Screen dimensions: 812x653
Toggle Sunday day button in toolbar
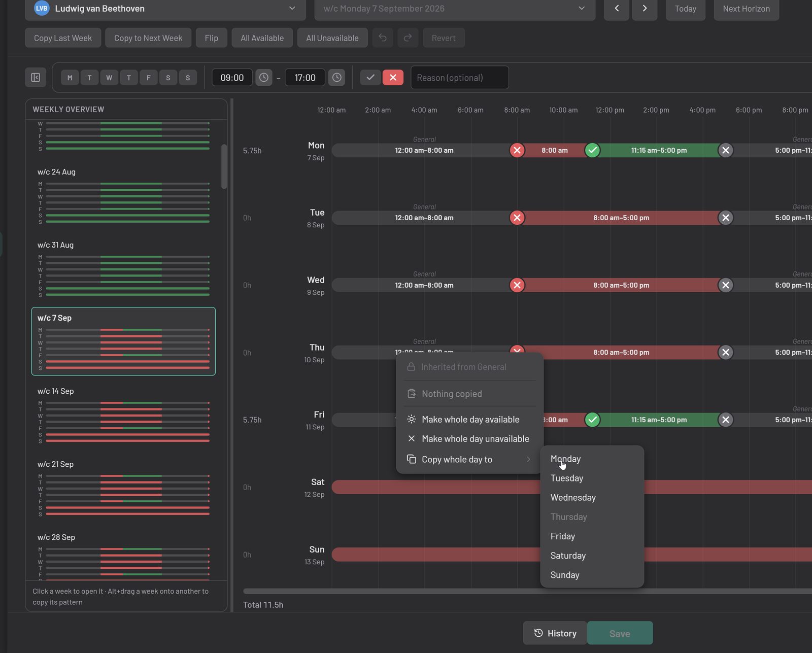(x=188, y=78)
